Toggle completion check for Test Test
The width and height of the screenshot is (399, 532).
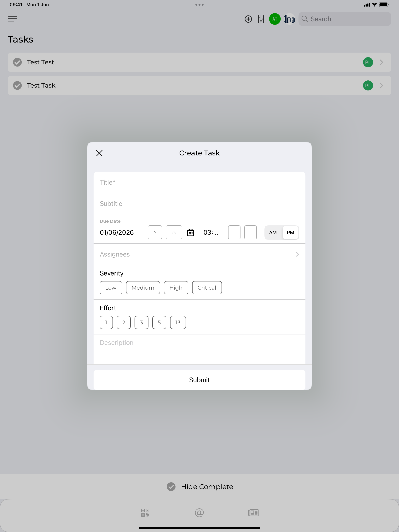coord(17,62)
